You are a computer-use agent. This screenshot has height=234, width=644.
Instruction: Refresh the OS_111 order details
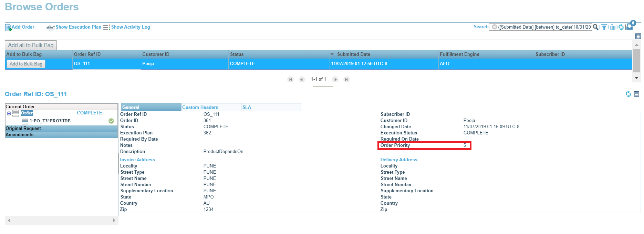629,94
